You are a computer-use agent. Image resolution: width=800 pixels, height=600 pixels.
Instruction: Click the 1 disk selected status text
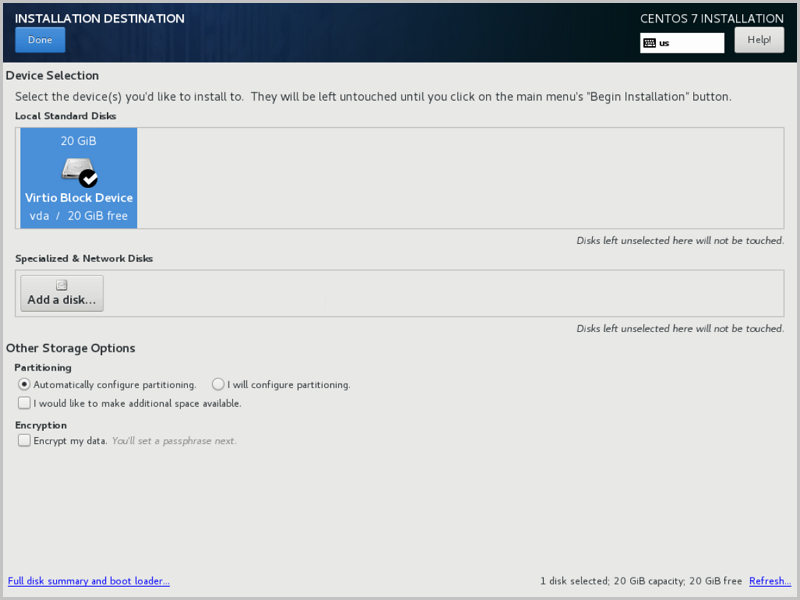(640, 581)
